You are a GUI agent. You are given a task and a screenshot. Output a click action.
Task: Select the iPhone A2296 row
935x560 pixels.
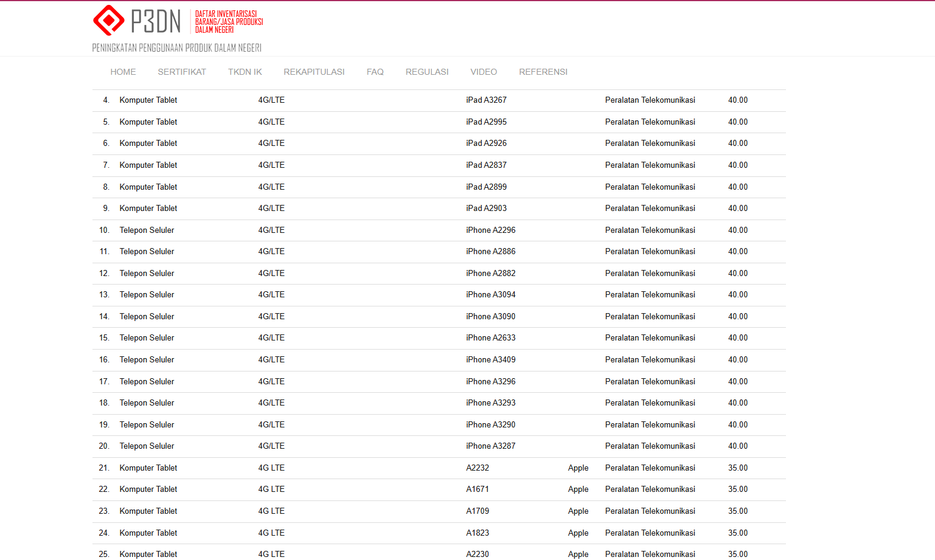tap(490, 230)
